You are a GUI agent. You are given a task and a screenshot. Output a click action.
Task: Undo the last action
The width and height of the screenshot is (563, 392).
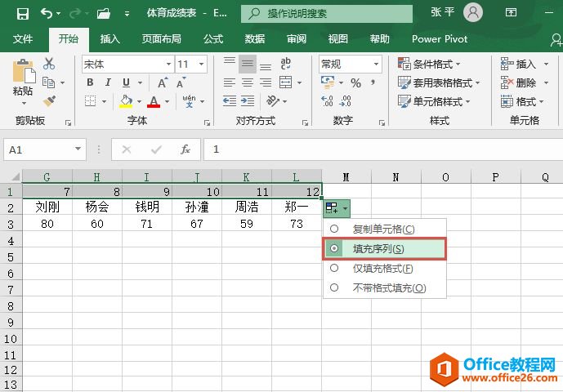pyautogui.click(x=47, y=14)
